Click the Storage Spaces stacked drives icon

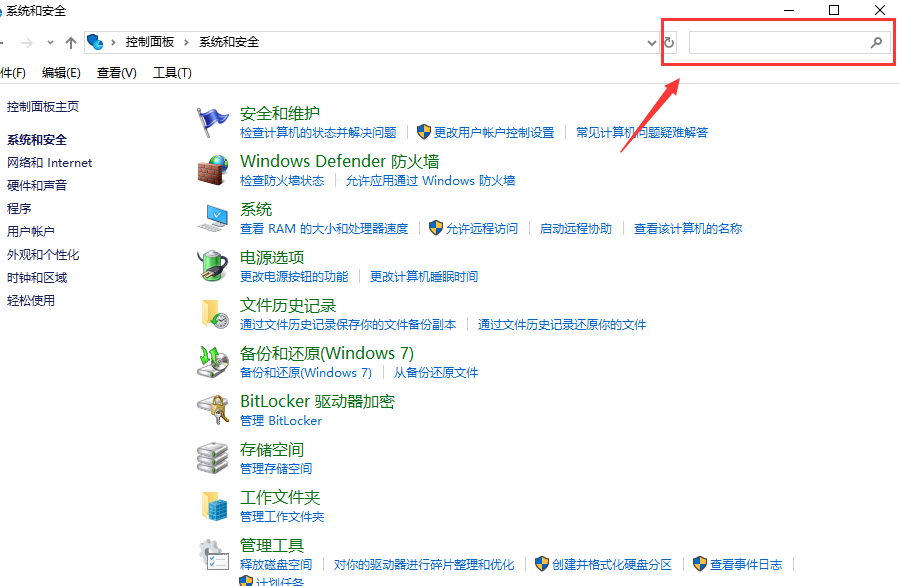[212, 457]
